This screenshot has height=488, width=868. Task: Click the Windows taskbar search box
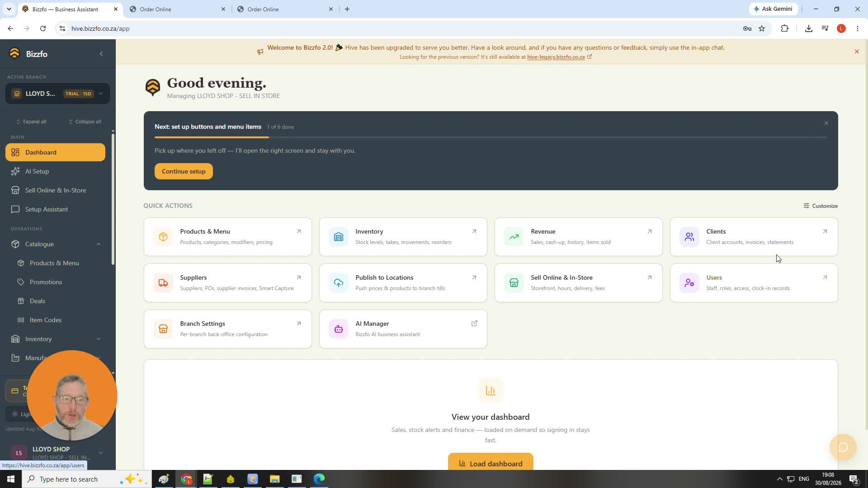(86, 479)
